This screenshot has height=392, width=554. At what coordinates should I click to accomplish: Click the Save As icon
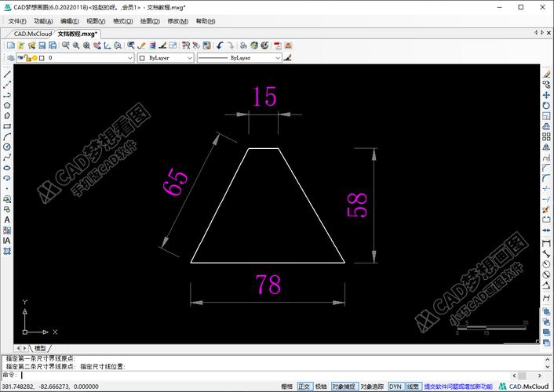point(53,45)
